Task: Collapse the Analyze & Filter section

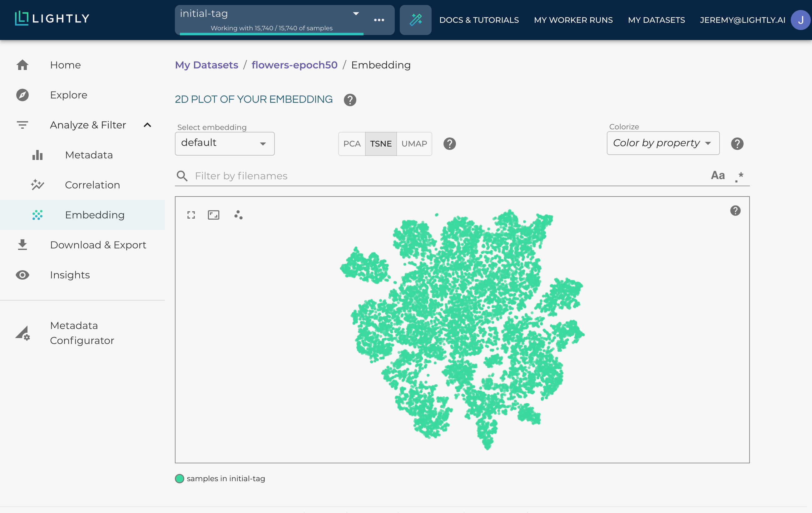Action: click(147, 125)
